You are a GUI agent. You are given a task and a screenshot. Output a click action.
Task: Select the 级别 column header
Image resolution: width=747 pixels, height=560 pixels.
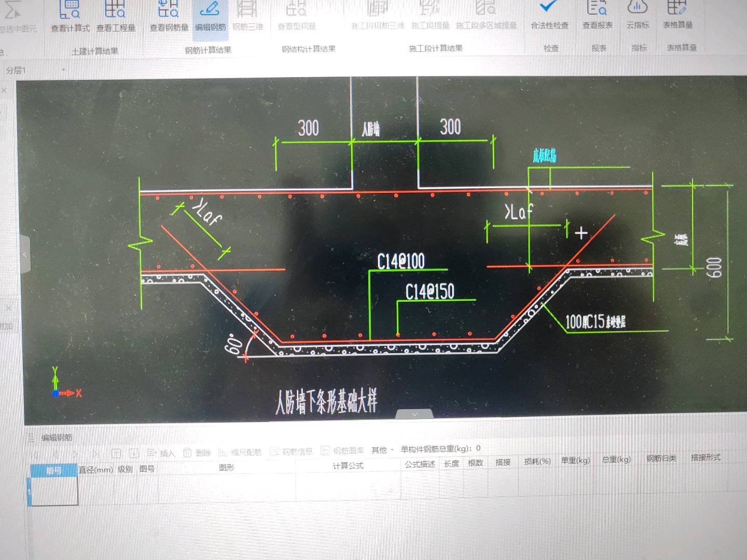click(125, 469)
